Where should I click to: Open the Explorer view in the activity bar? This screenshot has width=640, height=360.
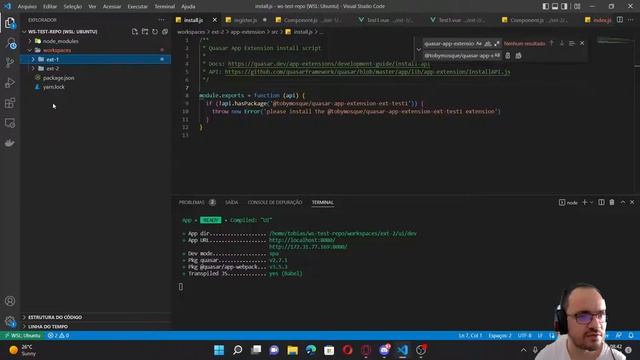coord(10,23)
